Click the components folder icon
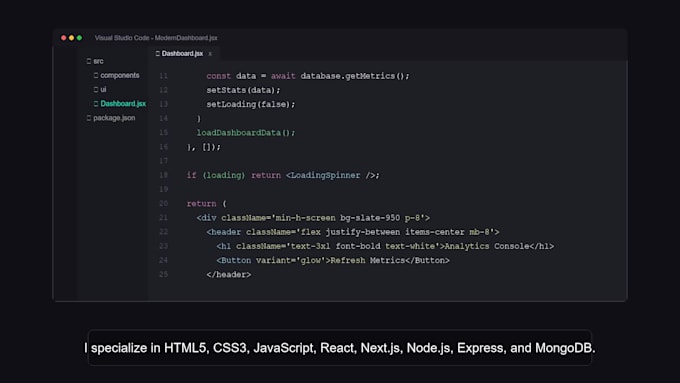This screenshot has height=383, width=680. click(96, 75)
